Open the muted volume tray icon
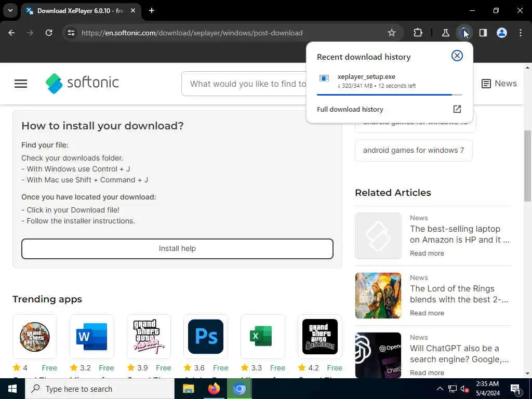Screen dimensions: 532x399 coord(464,389)
